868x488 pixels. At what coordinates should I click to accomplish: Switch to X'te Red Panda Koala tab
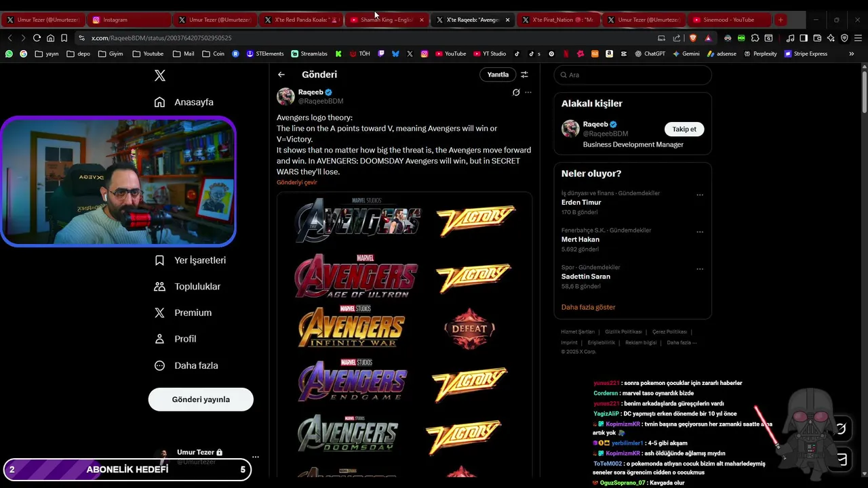coord(300,20)
